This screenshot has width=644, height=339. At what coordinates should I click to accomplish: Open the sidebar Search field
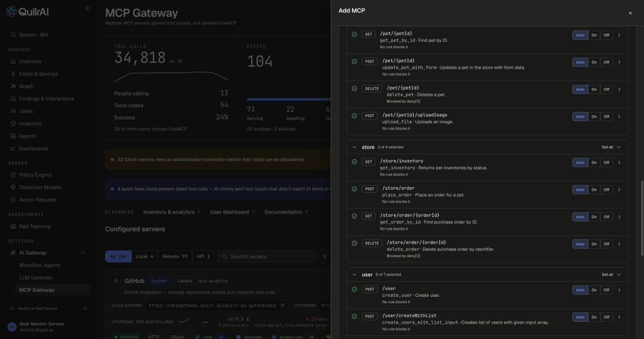[x=48, y=35]
